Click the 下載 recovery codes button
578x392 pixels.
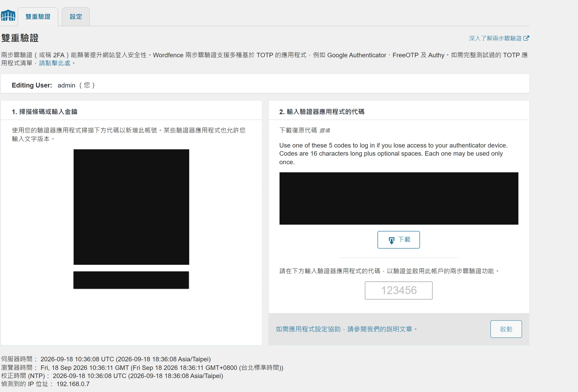(x=399, y=240)
